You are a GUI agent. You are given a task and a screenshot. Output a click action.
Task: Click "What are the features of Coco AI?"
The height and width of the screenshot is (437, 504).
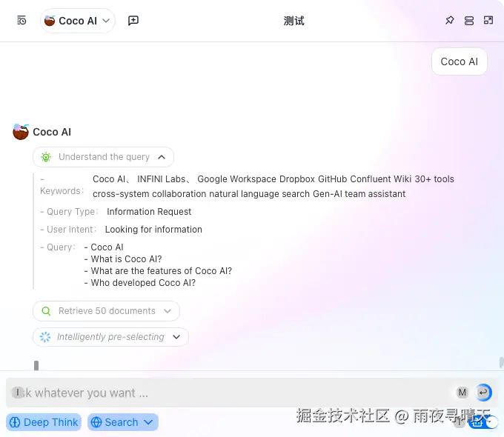click(x=161, y=271)
